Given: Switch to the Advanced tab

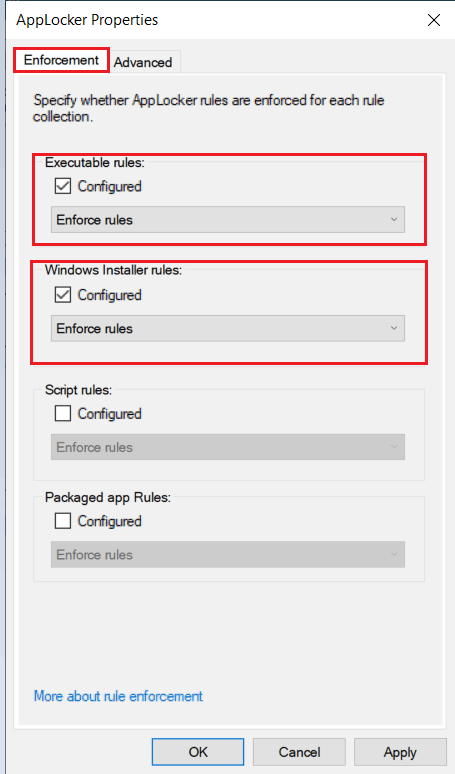Looking at the screenshot, I should tap(143, 62).
